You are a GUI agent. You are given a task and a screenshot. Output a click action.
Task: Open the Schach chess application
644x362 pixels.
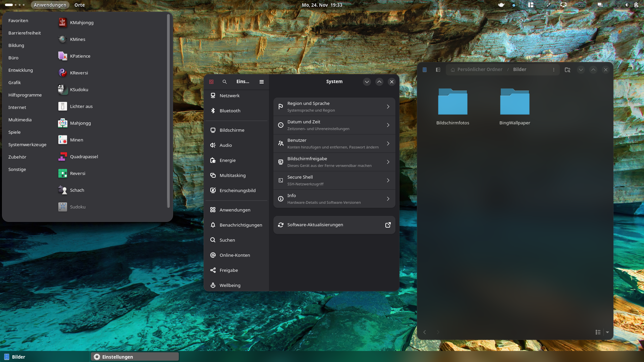77,190
